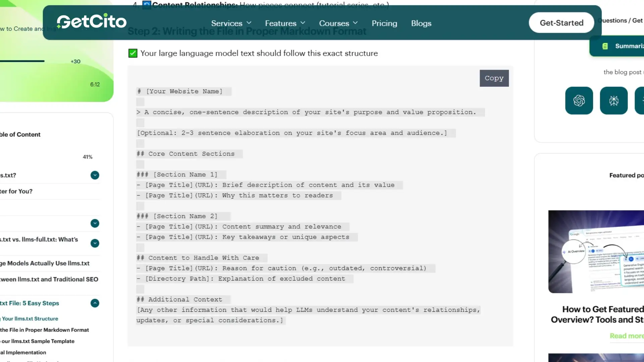Viewport: 644px width, 362px height.
Task: Open the Summarize tool via its document icon
Action: click(x=605, y=46)
